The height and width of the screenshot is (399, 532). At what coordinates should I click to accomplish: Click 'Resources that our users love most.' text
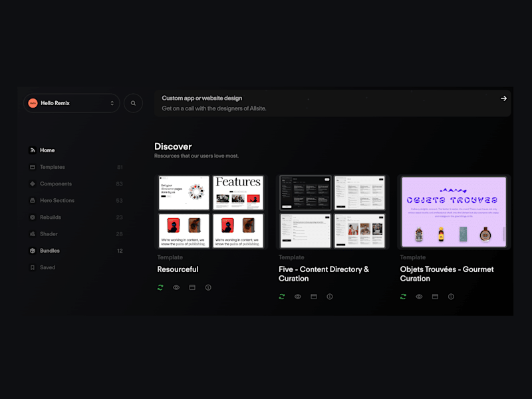coord(196,156)
